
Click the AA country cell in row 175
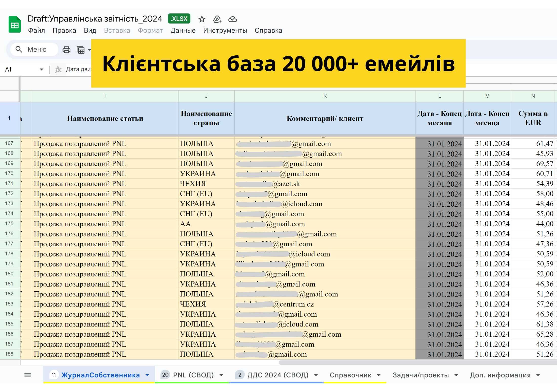tap(206, 224)
